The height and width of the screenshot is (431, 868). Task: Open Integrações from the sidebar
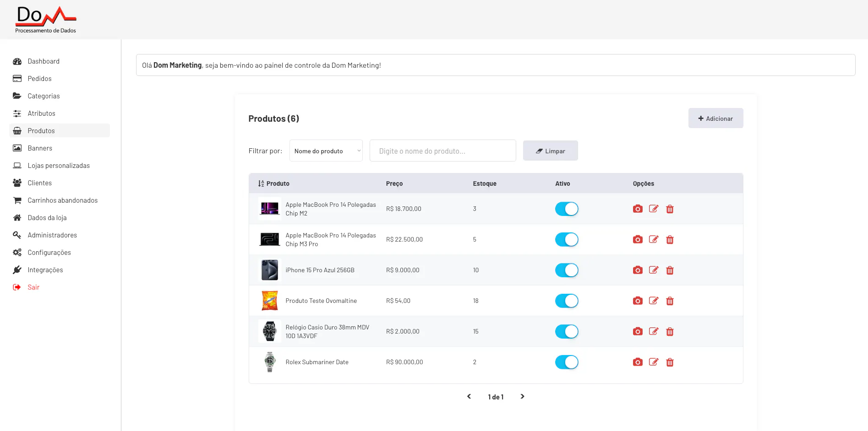[x=45, y=270]
